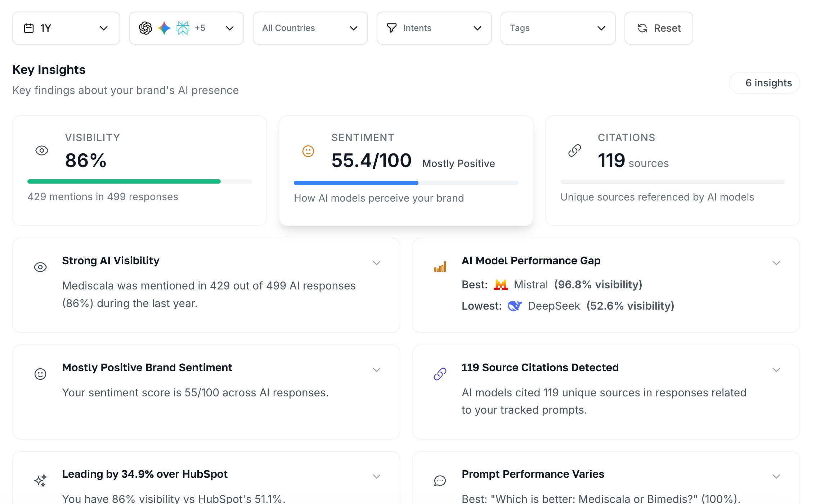
Task: Open the All Countries dropdown
Action: (x=310, y=28)
